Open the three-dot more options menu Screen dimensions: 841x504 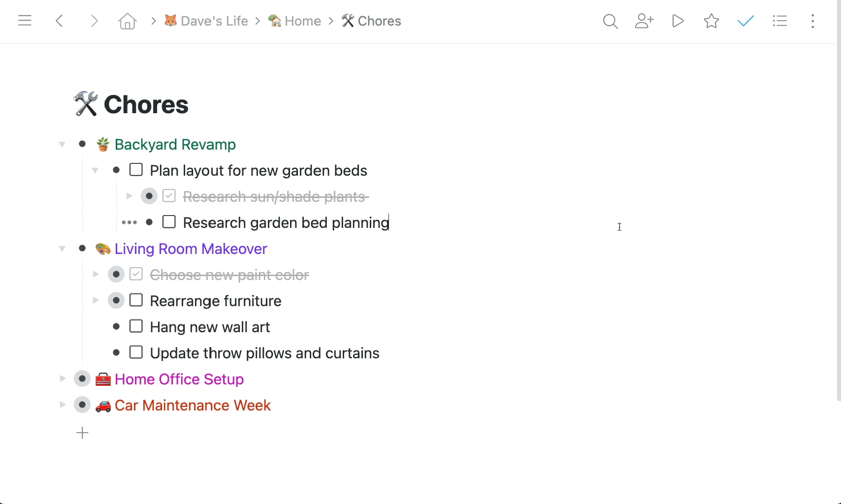tap(813, 21)
